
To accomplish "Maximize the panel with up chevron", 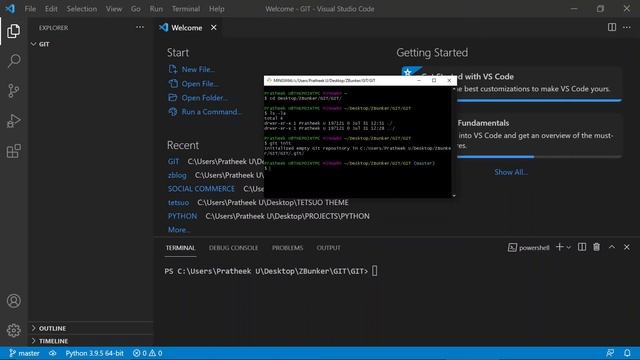I will [612, 247].
